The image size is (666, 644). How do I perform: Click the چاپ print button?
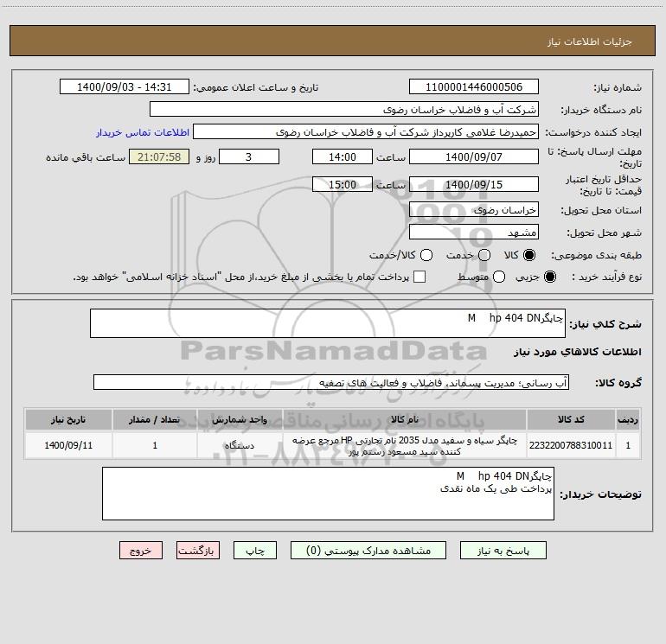[255, 551]
